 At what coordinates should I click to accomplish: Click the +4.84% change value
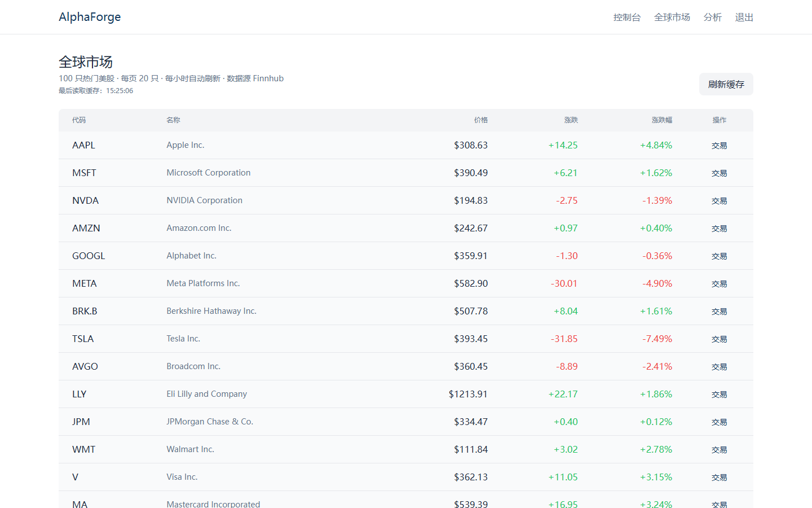pyautogui.click(x=656, y=145)
